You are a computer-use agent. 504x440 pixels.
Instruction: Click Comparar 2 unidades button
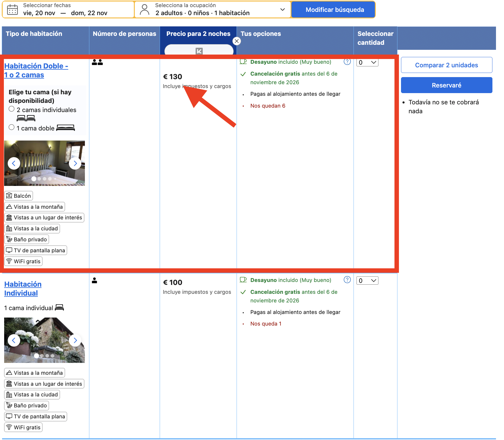coord(446,65)
